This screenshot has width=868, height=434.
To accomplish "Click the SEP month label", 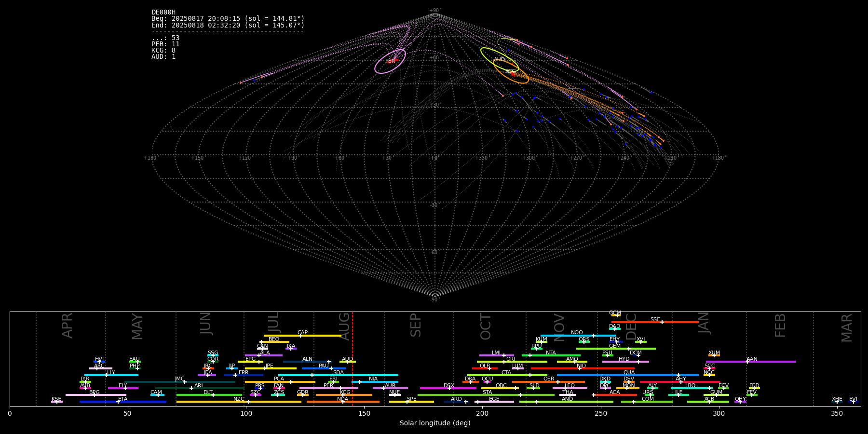I will [416, 325].
